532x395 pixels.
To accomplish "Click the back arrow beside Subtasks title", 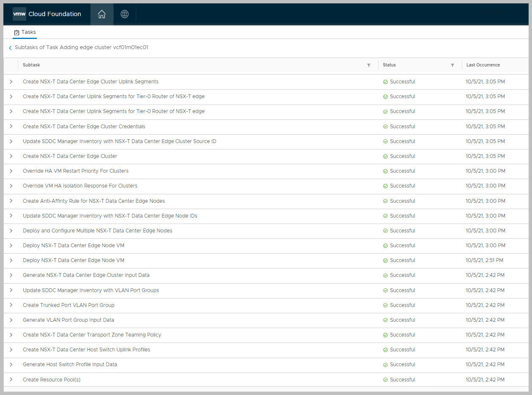I will 10,48.
